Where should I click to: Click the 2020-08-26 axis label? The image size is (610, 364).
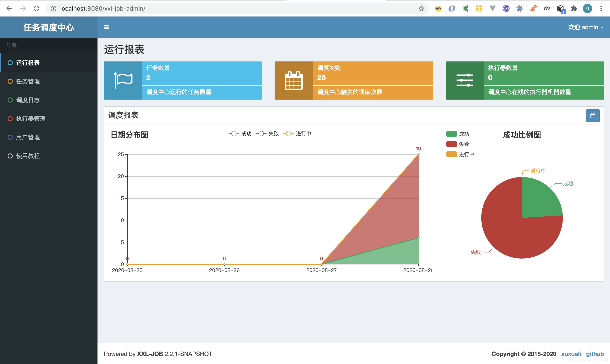click(x=224, y=270)
